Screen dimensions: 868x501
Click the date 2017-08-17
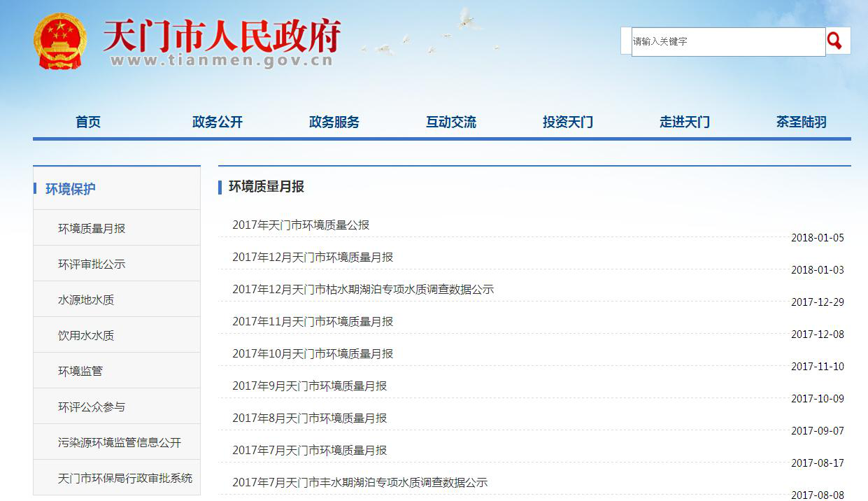pyautogui.click(x=818, y=463)
